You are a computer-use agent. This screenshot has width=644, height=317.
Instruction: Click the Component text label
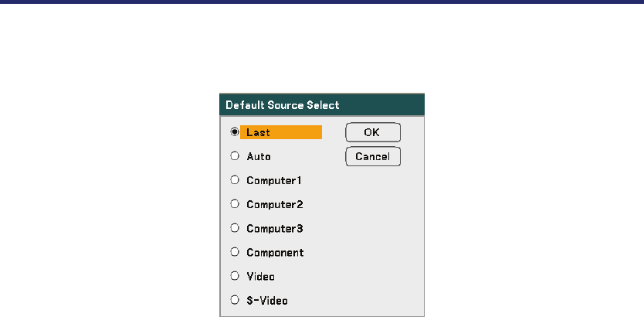[x=275, y=252]
